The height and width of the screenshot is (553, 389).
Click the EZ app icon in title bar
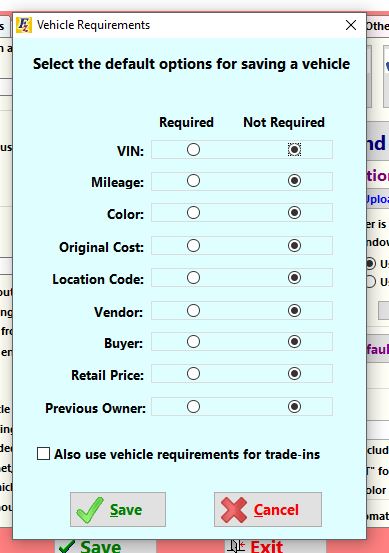tap(24, 25)
